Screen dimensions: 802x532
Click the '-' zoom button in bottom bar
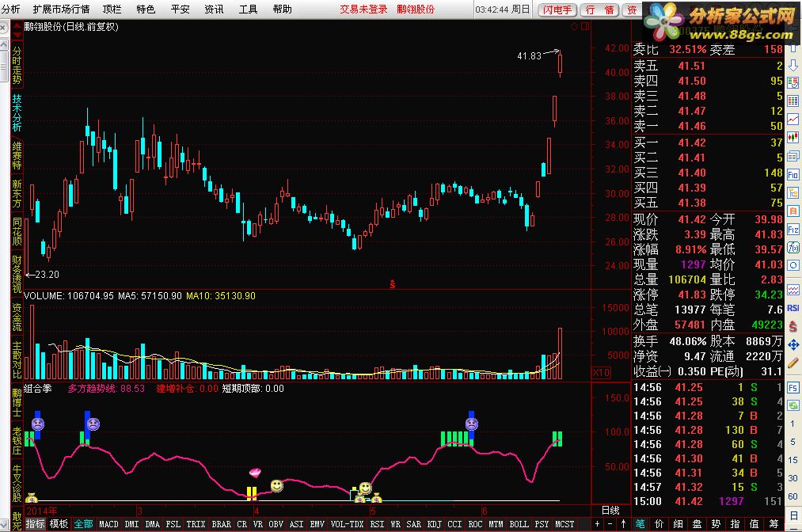[x=610, y=524]
